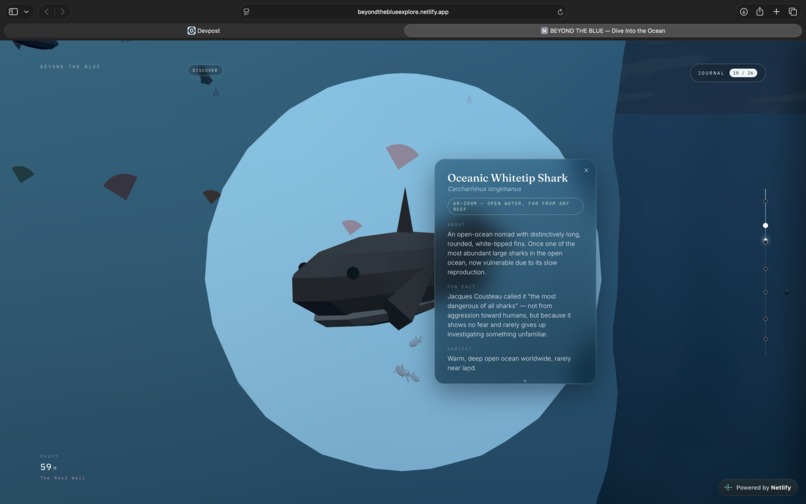The image size is (806, 504).
Task: Click the Netlify logo icon in badge
Action: pyautogui.click(x=728, y=488)
